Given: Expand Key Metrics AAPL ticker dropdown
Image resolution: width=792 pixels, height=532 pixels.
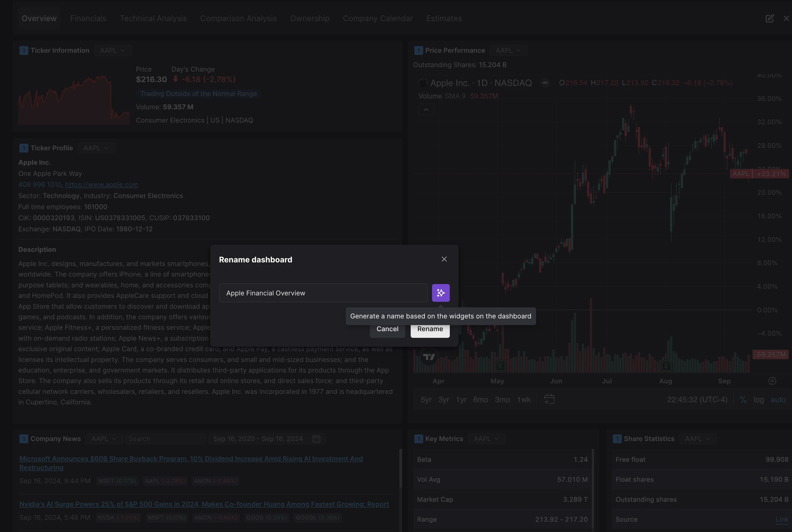Looking at the screenshot, I should coord(486,439).
